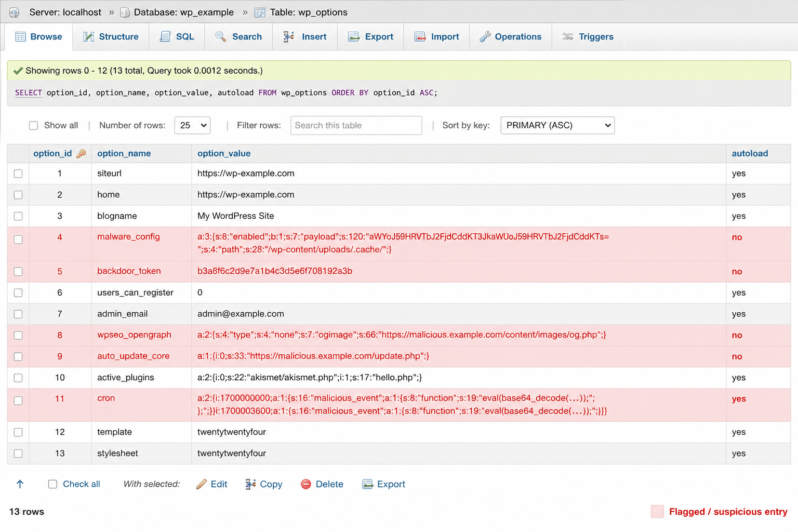Click the primary key icon beside option_id
Image resolution: width=798 pixels, height=532 pixels.
coord(81,153)
